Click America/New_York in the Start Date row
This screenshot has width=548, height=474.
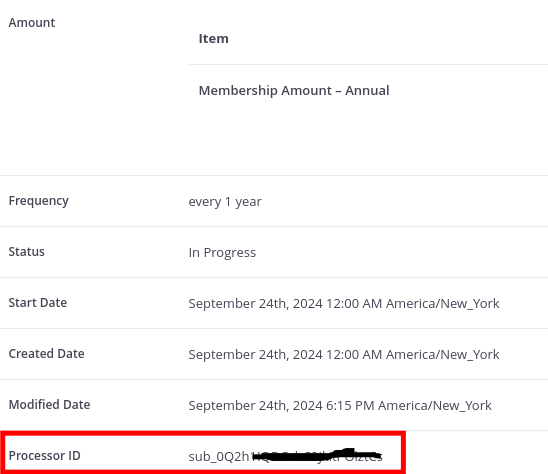[442, 303]
